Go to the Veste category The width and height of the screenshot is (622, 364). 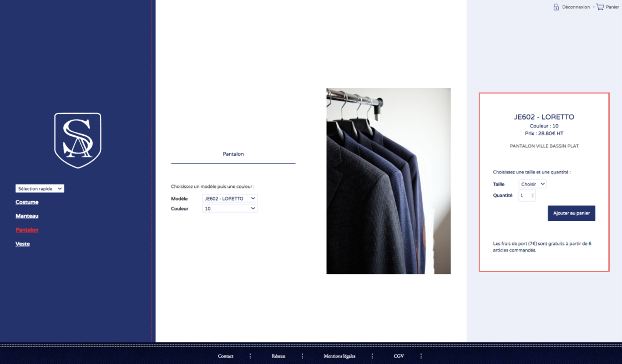tap(23, 244)
